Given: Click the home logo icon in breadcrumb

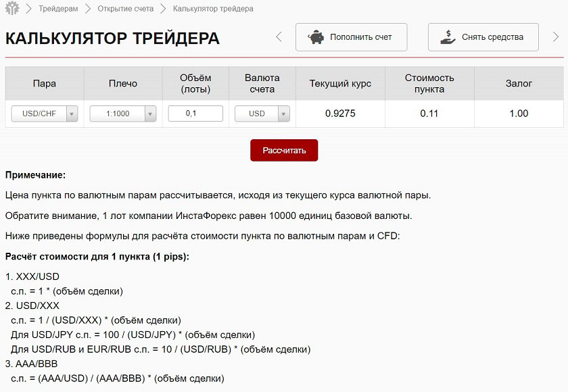Looking at the screenshot, I should pyautogui.click(x=12, y=8).
